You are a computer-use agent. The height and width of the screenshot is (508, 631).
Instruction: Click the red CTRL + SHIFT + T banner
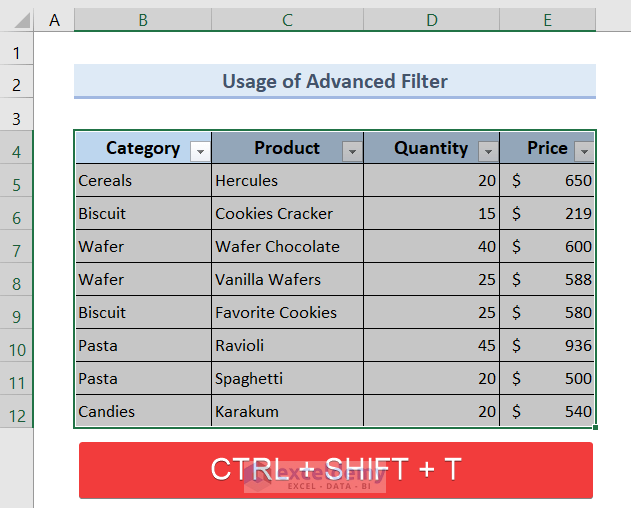(x=335, y=469)
